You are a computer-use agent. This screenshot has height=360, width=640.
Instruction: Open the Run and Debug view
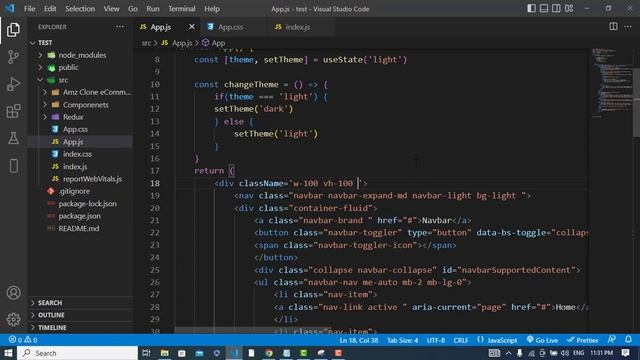pos(13,84)
